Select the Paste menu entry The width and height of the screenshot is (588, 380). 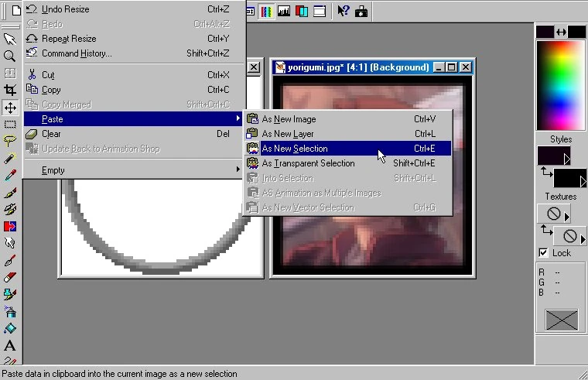(133, 119)
